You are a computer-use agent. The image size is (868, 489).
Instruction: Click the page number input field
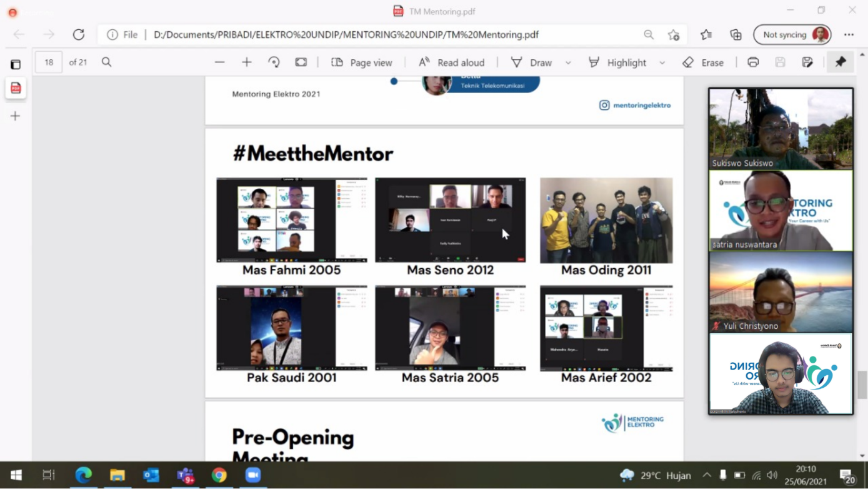point(49,63)
